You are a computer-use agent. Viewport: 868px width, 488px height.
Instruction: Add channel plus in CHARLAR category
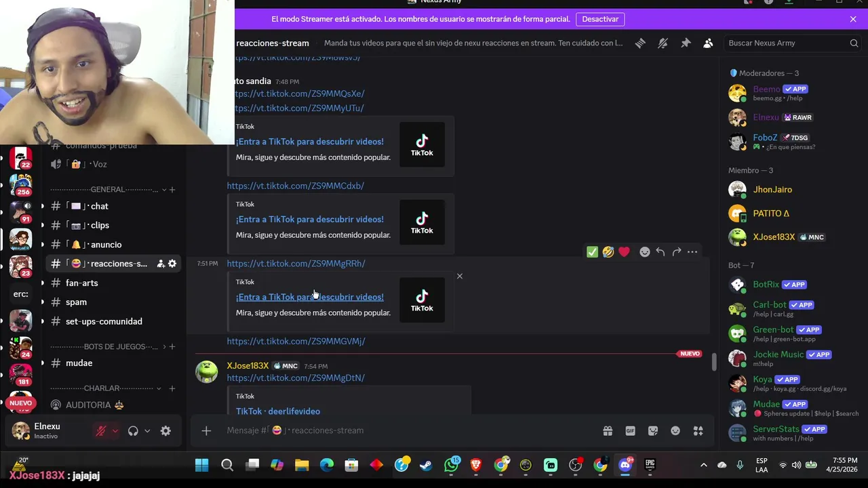pos(172,388)
